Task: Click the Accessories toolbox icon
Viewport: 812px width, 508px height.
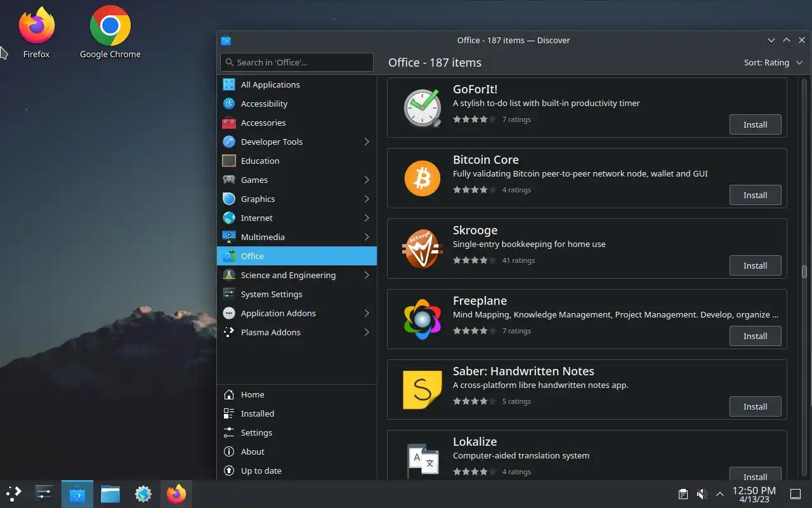Action: coord(229,123)
